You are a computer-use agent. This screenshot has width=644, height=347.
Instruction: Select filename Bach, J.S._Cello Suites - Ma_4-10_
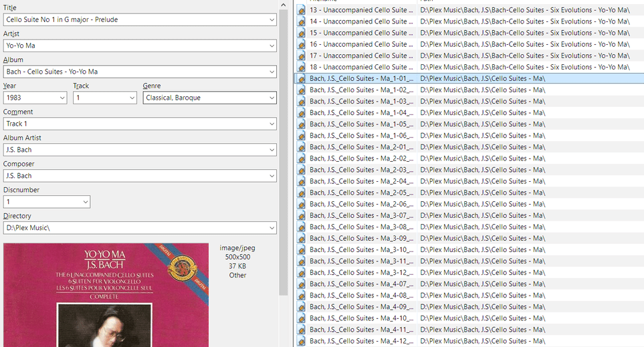point(361,318)
